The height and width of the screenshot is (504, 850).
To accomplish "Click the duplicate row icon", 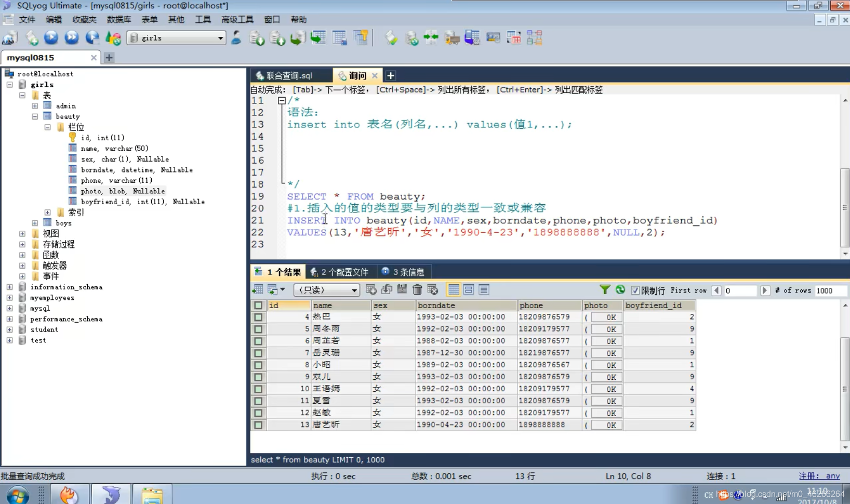I will (x=387, y=289).
